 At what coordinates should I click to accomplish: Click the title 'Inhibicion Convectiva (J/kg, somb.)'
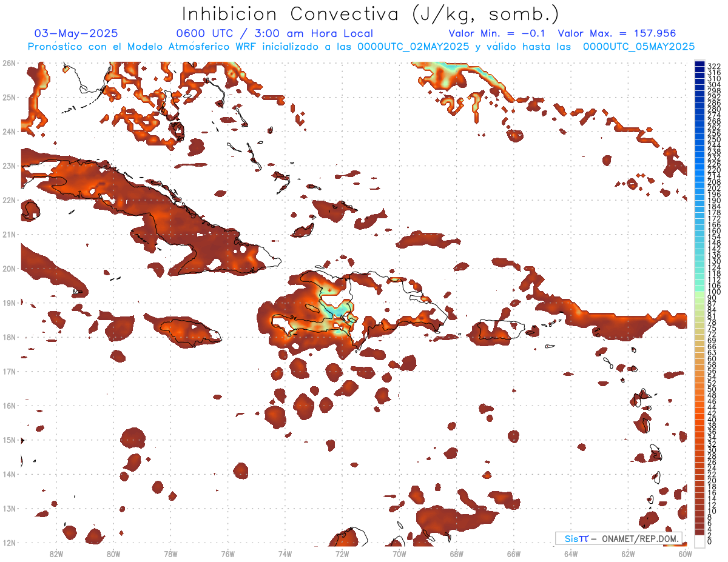371,14
